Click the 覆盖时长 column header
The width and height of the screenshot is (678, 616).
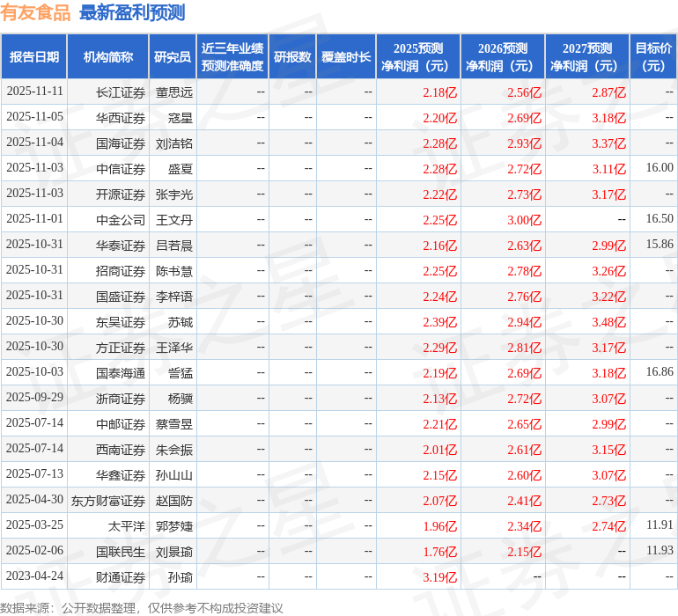pos(346,57)
